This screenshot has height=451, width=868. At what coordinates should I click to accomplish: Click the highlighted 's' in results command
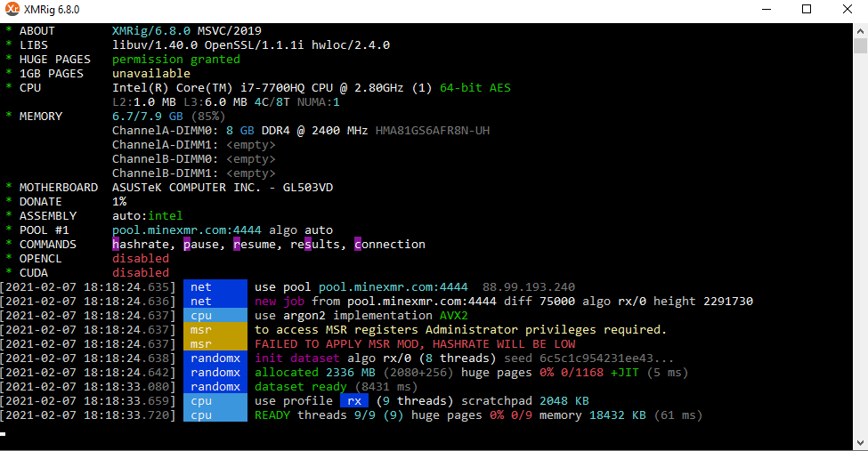pos(308,244)
